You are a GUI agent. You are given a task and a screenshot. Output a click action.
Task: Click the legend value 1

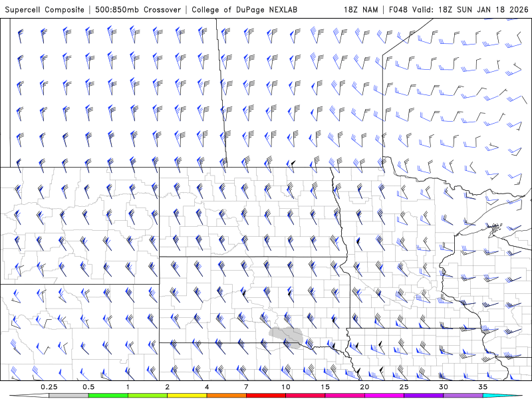click(x=128, y=387)
